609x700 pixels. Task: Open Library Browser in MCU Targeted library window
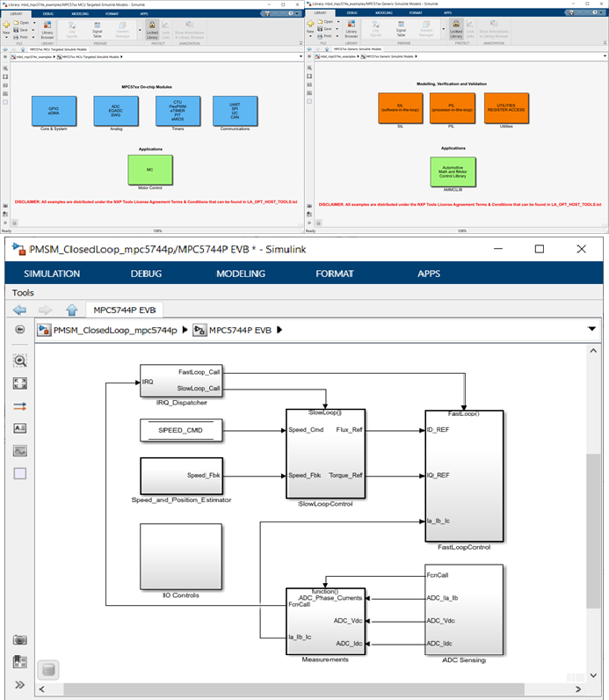click(47, 30)
